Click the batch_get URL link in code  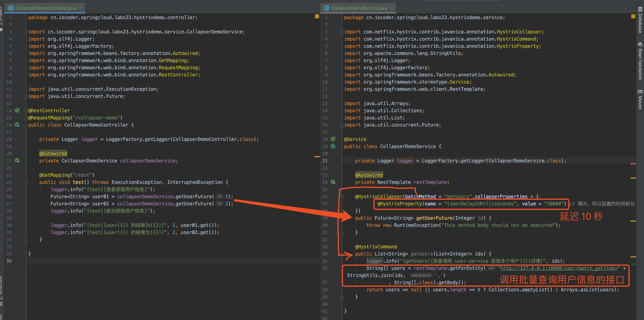[x=559, y=268]
